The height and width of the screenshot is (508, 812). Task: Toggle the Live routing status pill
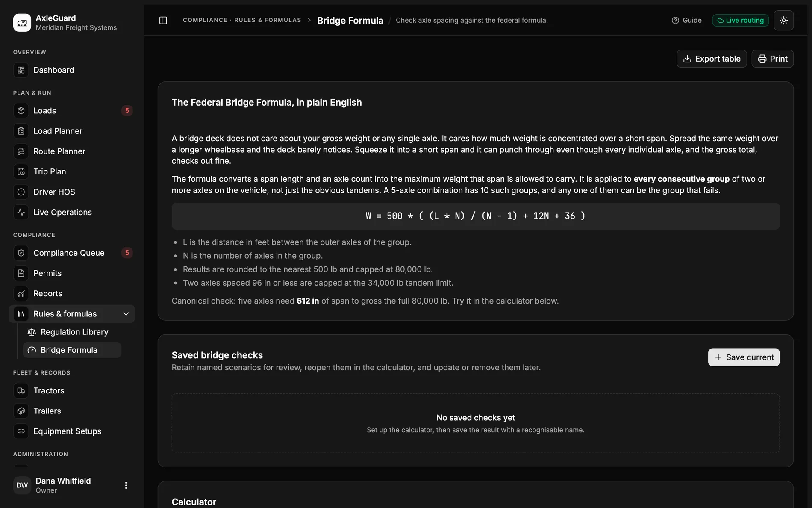coord(740,20)
